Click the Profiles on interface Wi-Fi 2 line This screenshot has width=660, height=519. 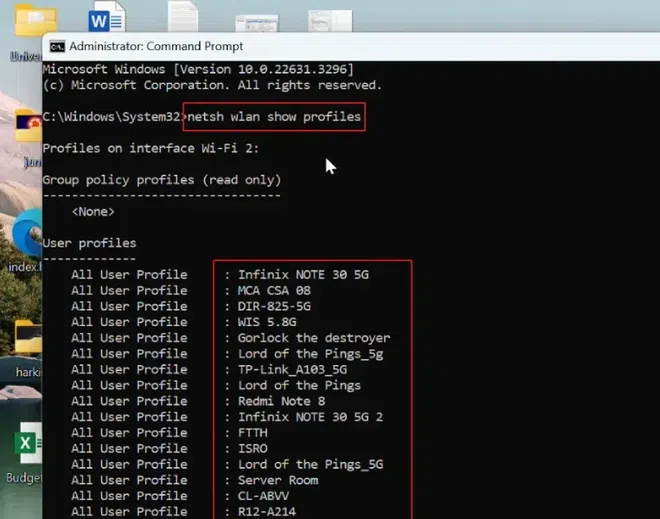point(151,148)
